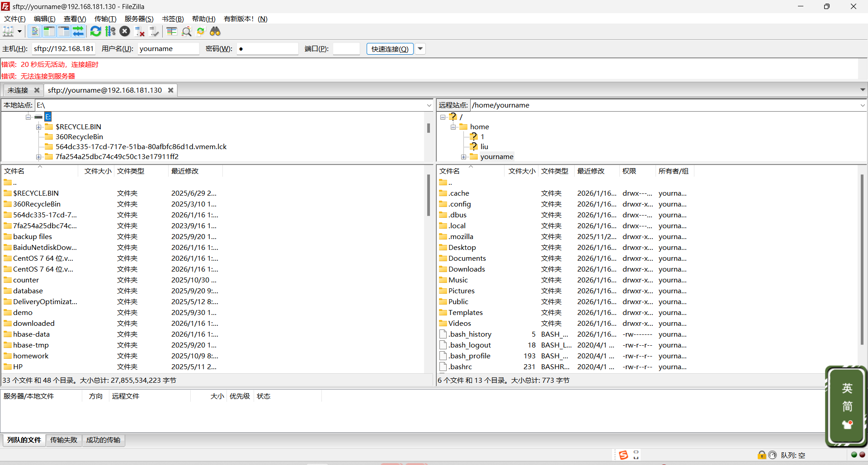Toggle directory comparison
The height and width of the screenshot is (465, 868).
click(186, 31)
